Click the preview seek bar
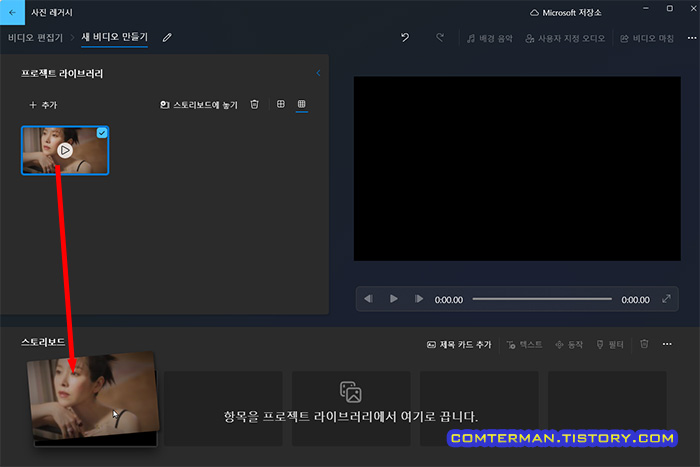The image size is (700, 467). click(542, 299)
